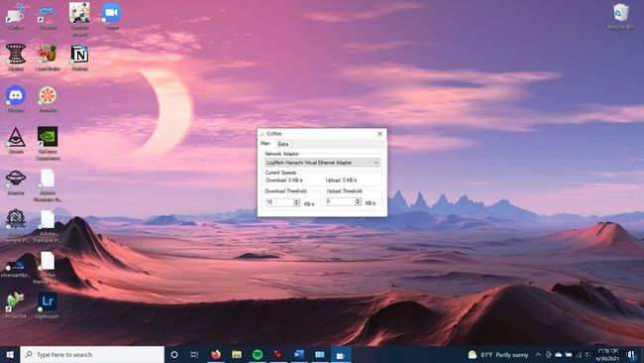Click the Download Threshold value field

coord(279,202)
